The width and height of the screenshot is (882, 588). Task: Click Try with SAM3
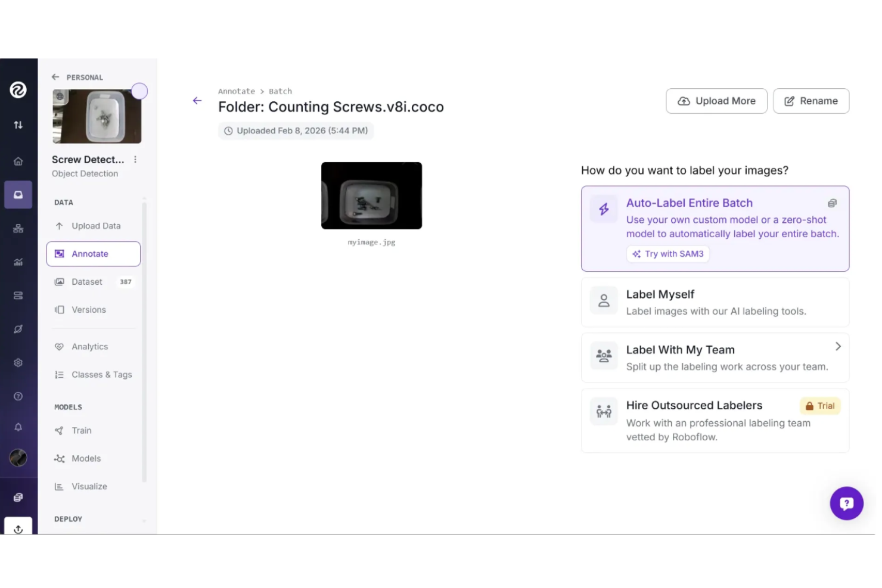(x=667, y=253)
